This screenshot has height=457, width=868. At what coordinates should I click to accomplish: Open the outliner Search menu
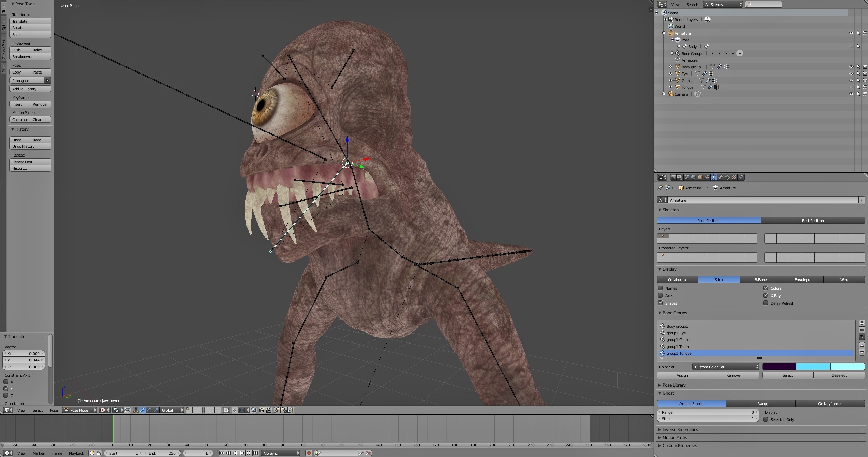[692, 4]
